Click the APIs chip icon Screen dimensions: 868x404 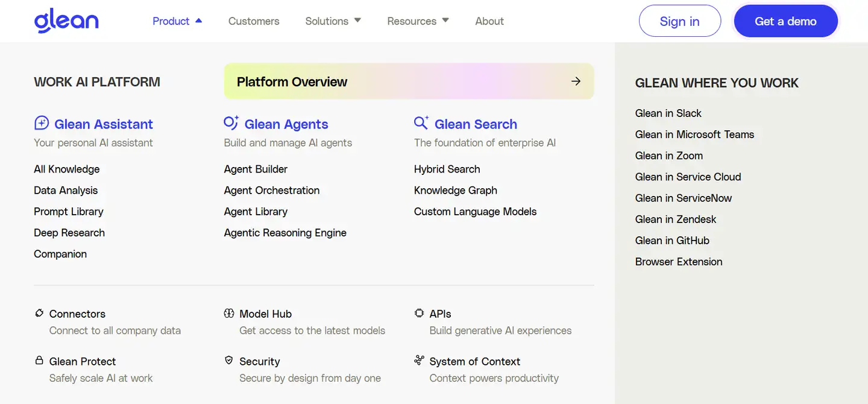click(x=419, y=313)
